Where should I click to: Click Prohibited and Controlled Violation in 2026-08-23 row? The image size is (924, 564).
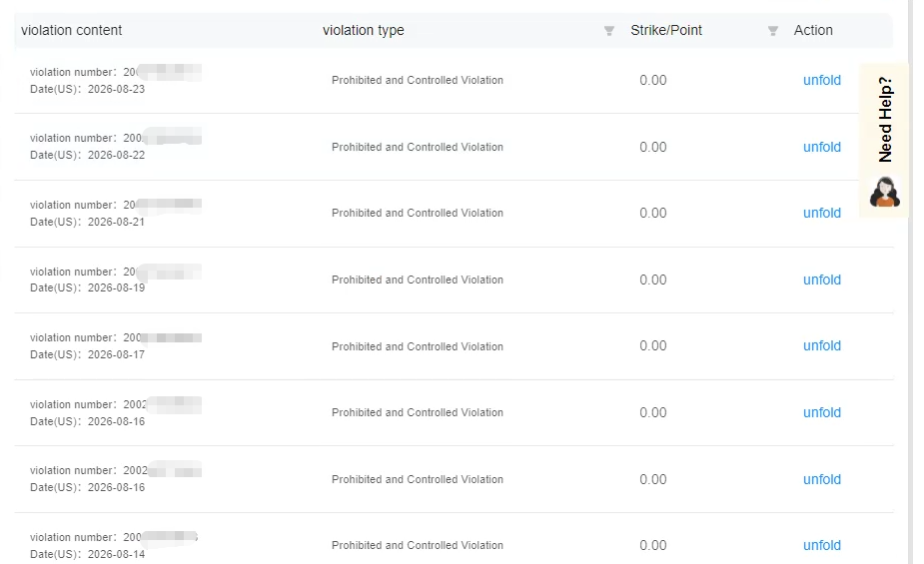tap(418, 80)
